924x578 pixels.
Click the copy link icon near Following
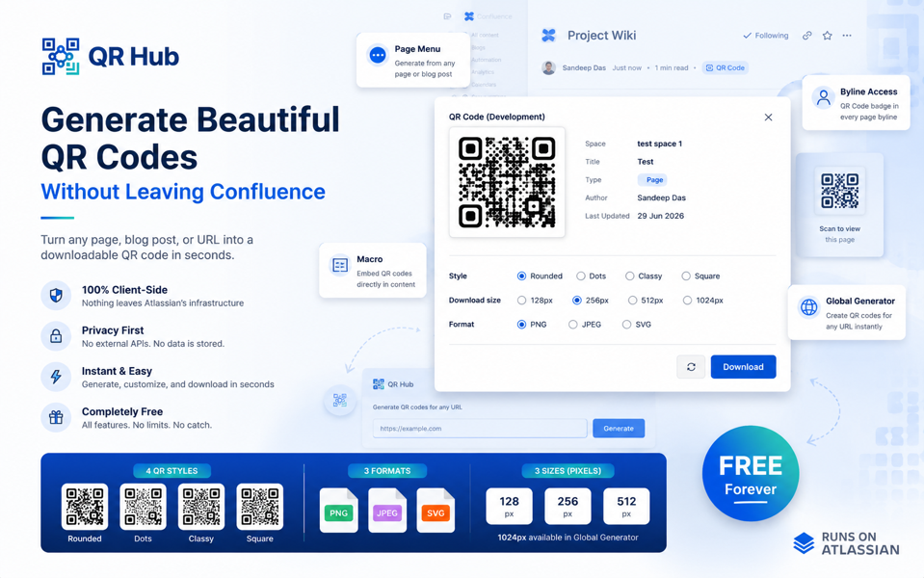pos(806,36)
